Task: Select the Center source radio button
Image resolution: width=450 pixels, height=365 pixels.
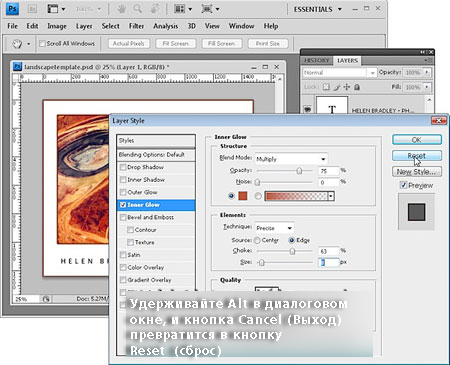Action: click(257, 240)
